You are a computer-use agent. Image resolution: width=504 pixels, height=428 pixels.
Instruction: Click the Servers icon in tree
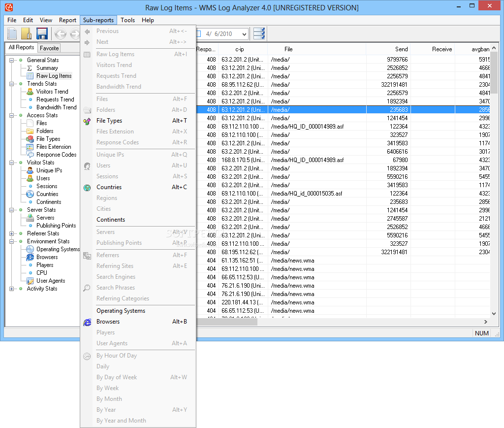click(x=30, y=218)
